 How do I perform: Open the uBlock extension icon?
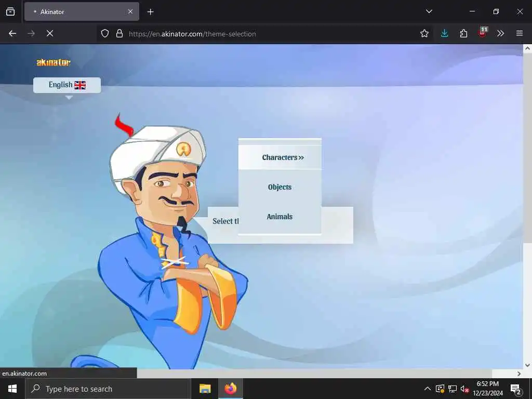(x=483, y=33)
